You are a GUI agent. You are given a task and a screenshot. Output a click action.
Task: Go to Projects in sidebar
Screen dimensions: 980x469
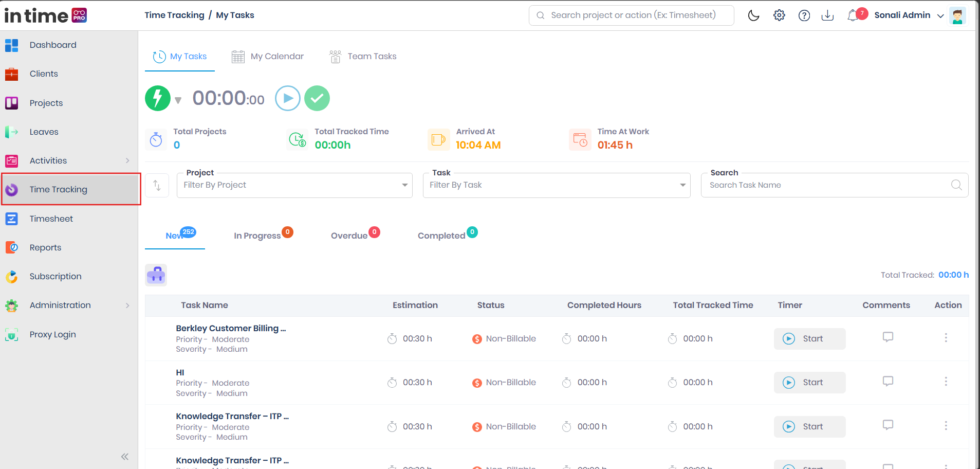[46, 103]
